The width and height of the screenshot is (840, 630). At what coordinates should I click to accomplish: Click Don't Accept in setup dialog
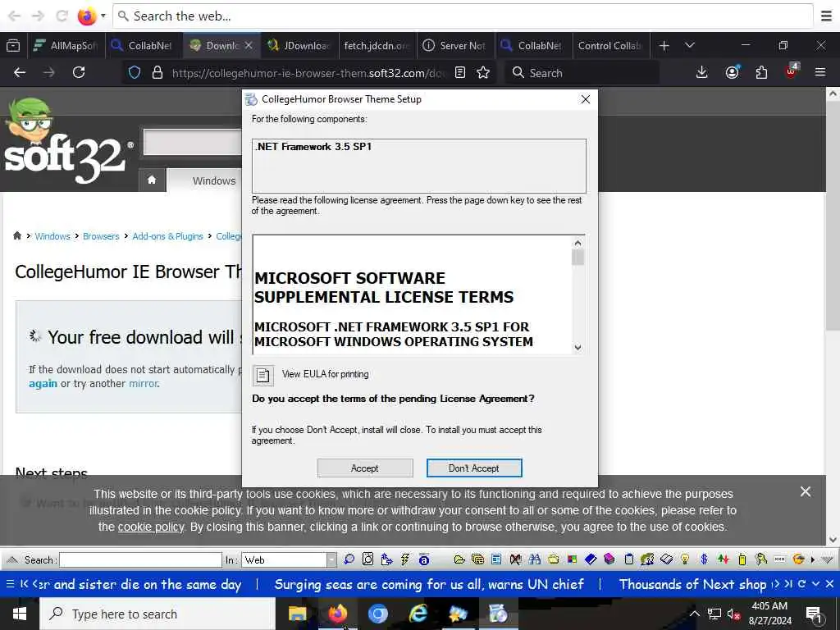[474, 468]
